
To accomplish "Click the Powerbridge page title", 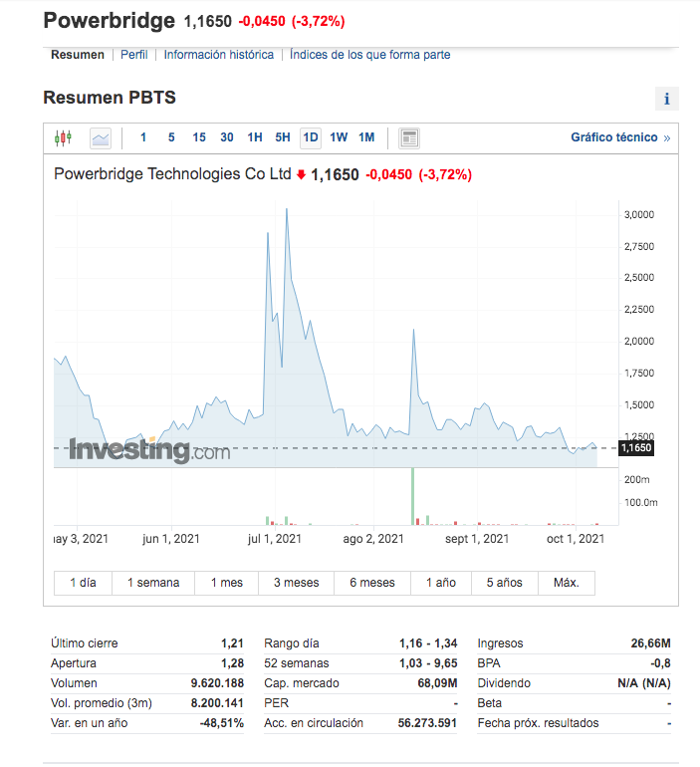I will (109, 21).
